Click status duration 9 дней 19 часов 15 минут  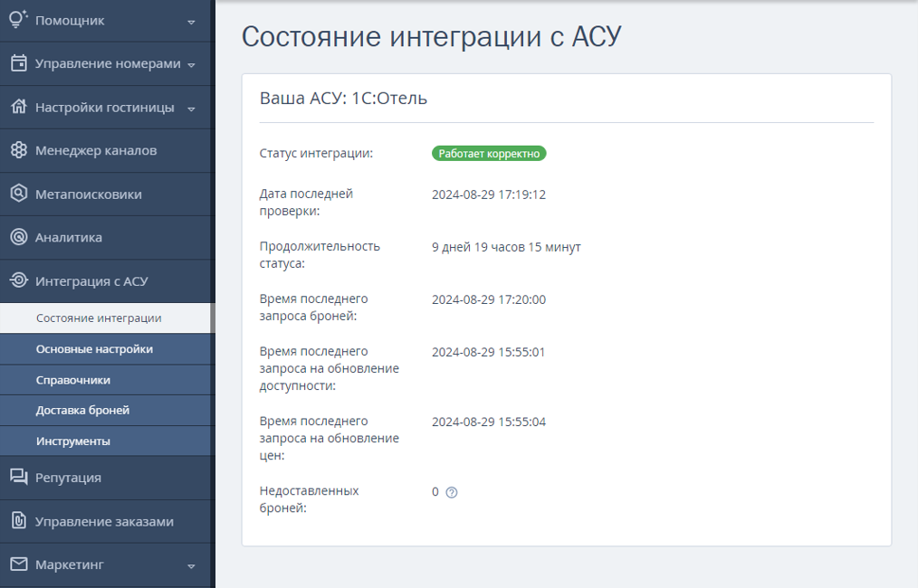coord(506,247)
